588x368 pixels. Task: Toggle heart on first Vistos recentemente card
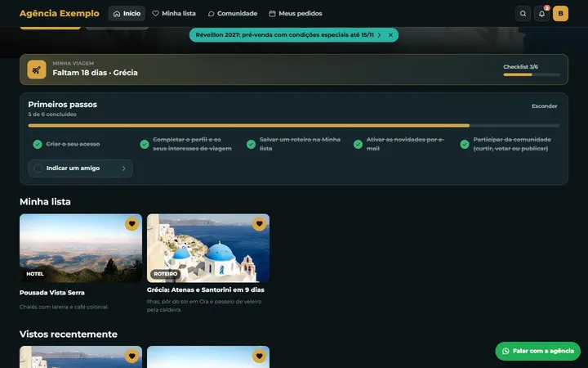(132, 356)
